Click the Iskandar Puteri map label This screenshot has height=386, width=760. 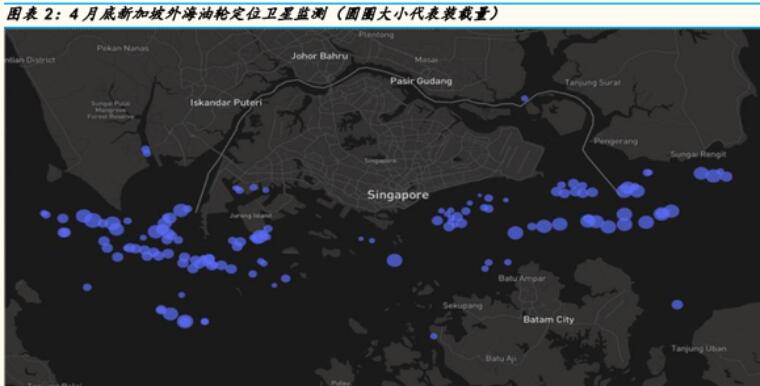pyautogui.click(x=226, y=103)
